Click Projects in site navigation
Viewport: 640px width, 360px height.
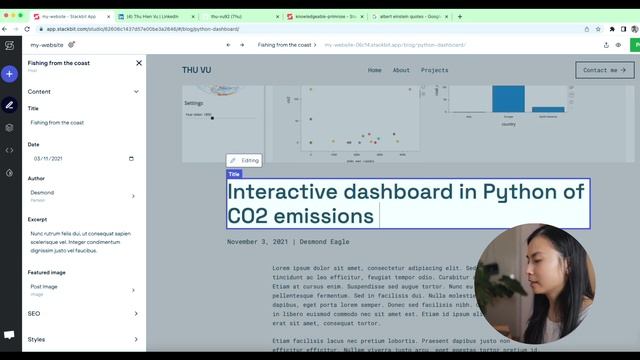(x=434, y=70)
